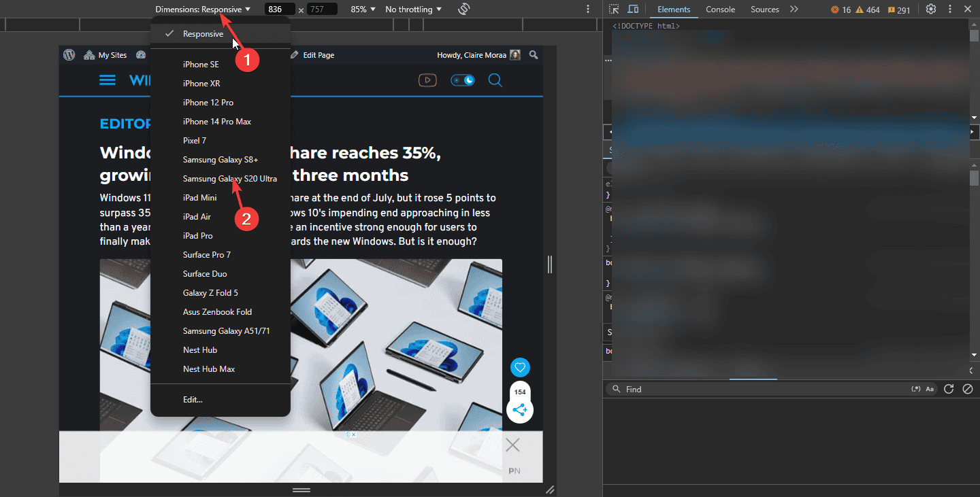Open the 85% zoom dropdown
The image size is (980, 497).
(363, 10)
